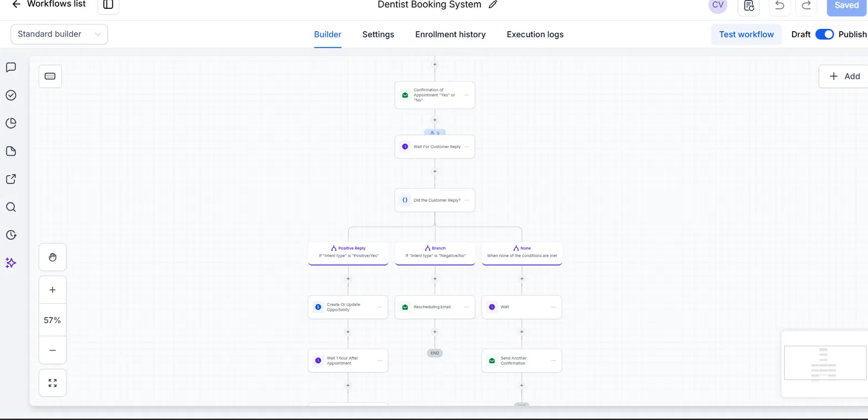Open sticky note icon in left sidebar
Screen dimensions: 868x420
pyautogui.click(x=11, y=151)
